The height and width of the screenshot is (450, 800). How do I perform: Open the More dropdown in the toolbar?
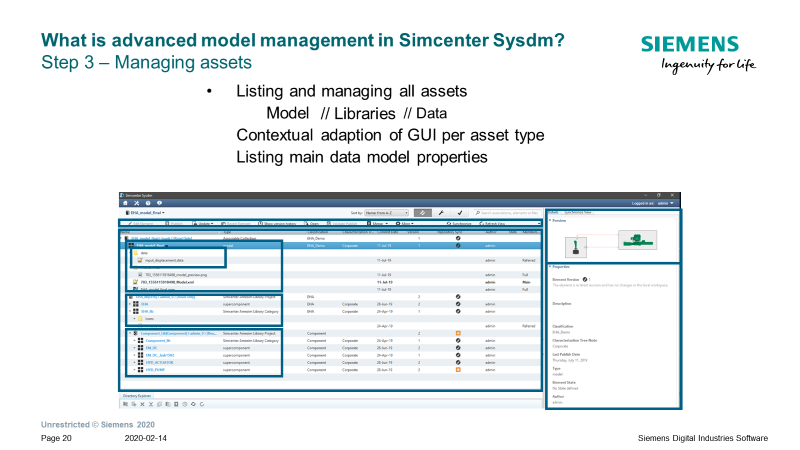click(405, 223)
